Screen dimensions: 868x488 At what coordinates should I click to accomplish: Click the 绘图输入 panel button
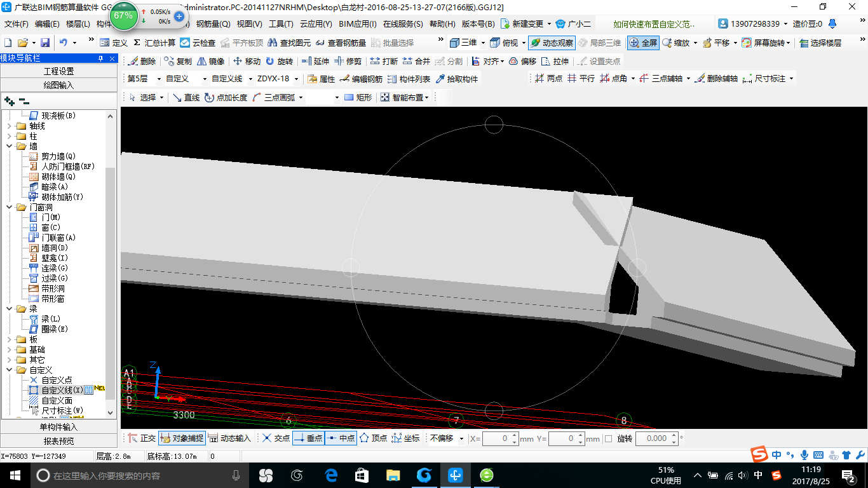[59, 85]
